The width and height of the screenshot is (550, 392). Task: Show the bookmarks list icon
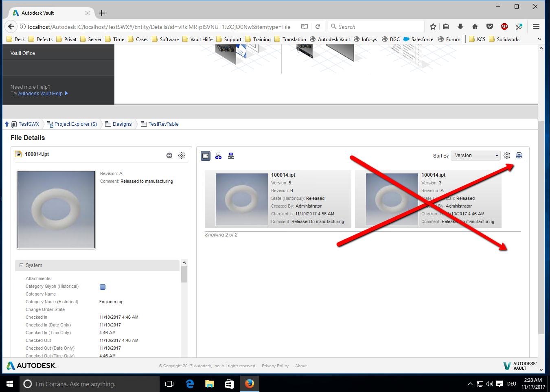[x=446, y=27]
